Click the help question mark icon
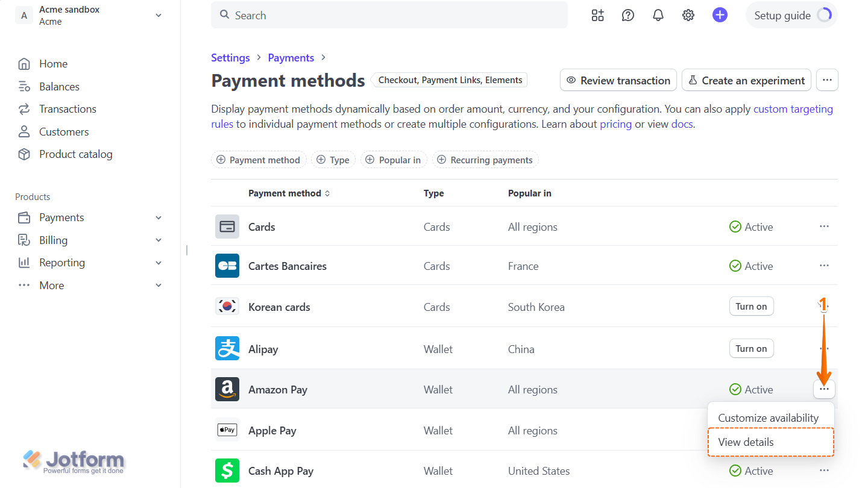The image size is (868, 488). point(627,15)
